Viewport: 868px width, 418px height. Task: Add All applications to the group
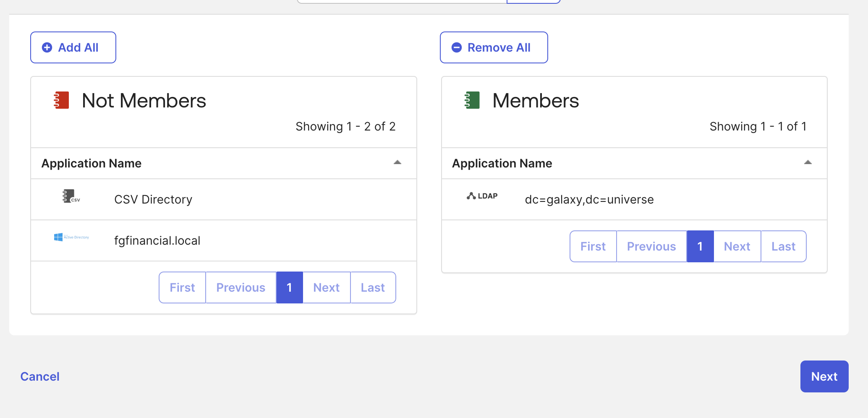(73, 47)
